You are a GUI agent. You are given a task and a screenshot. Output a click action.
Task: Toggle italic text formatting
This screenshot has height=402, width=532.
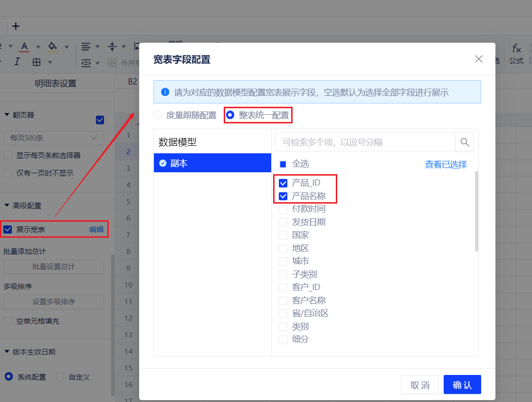point(17,62)
